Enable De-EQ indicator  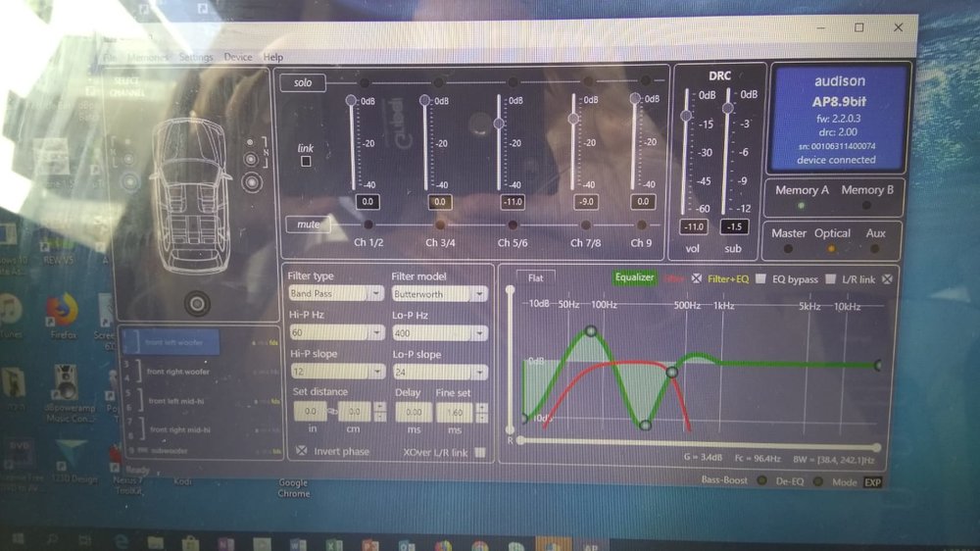click(817, 481)
